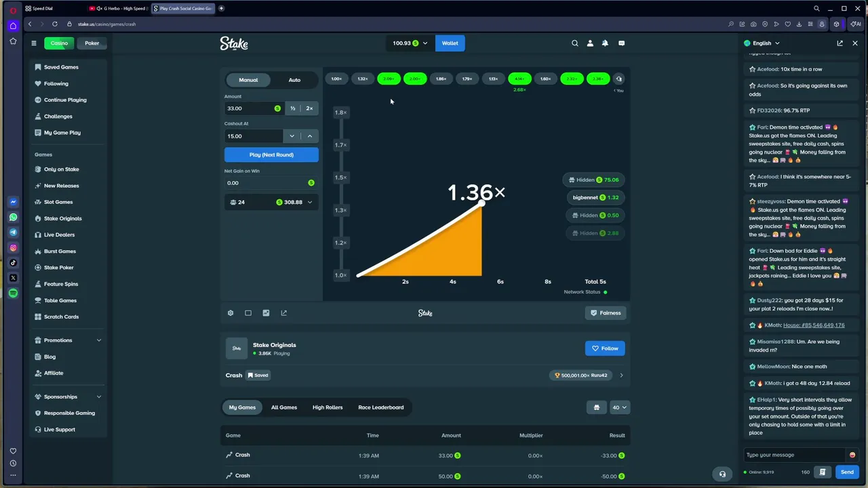This screenshot has height=488, width=868.
Task: Open the All Games tab
Action: (x=284, y=407)
